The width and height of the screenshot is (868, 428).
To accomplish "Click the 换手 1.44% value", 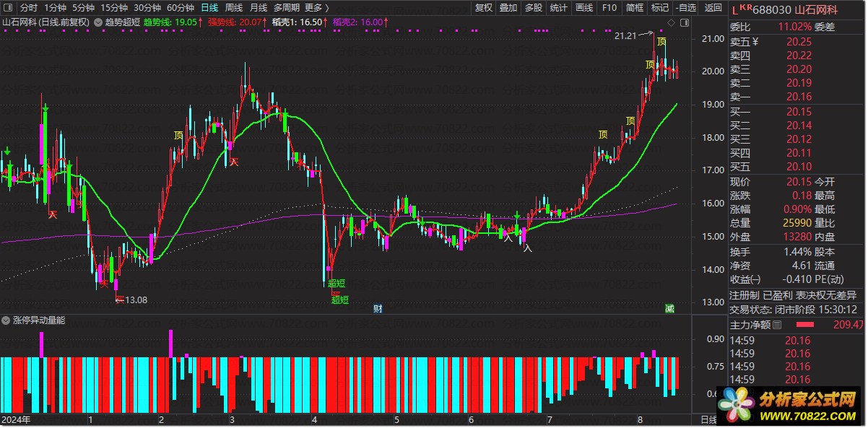I will [798, 252].
